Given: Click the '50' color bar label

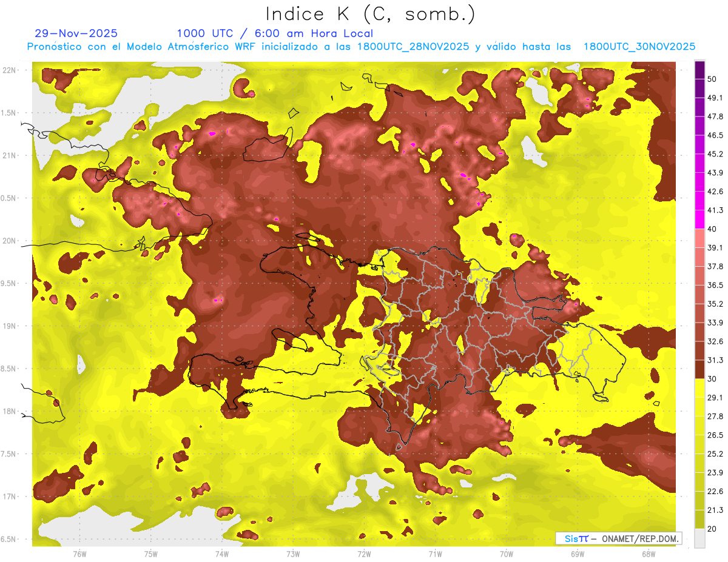Looking at the screenshot, I should pos(712,79).
